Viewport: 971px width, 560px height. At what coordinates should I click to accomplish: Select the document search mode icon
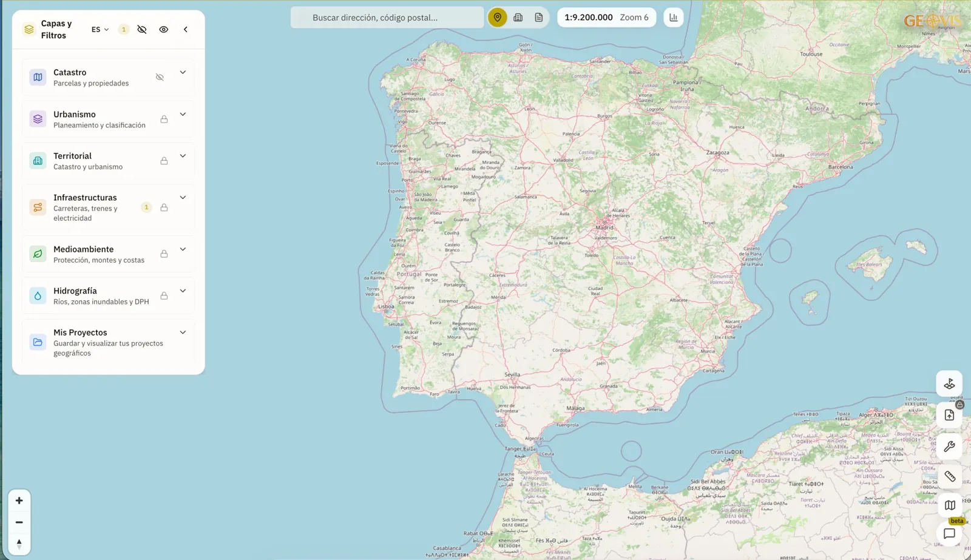pyautogui.click(x=539, y=18)
